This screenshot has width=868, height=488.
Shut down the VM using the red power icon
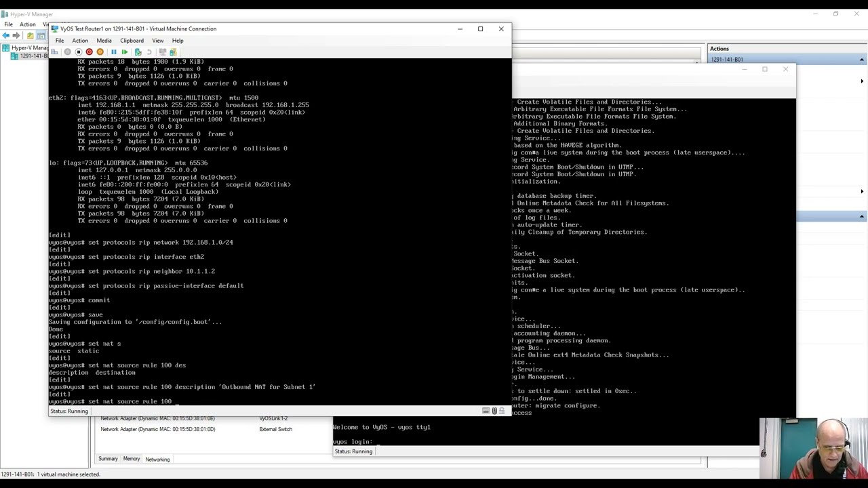click(89, 52)
